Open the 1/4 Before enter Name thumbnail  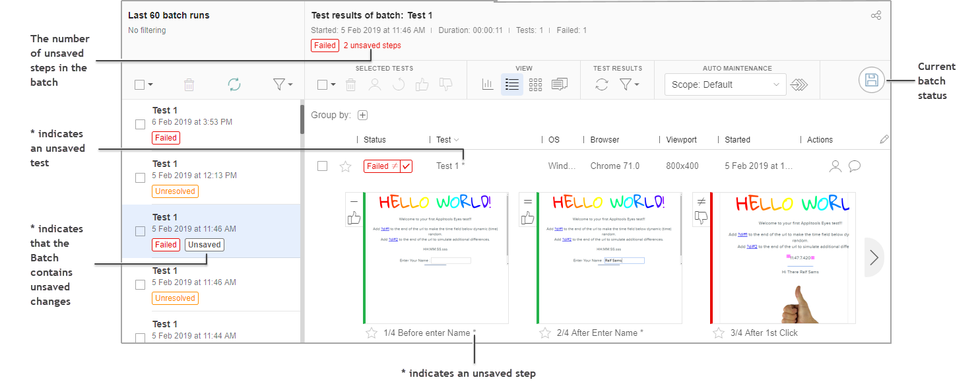436,257
